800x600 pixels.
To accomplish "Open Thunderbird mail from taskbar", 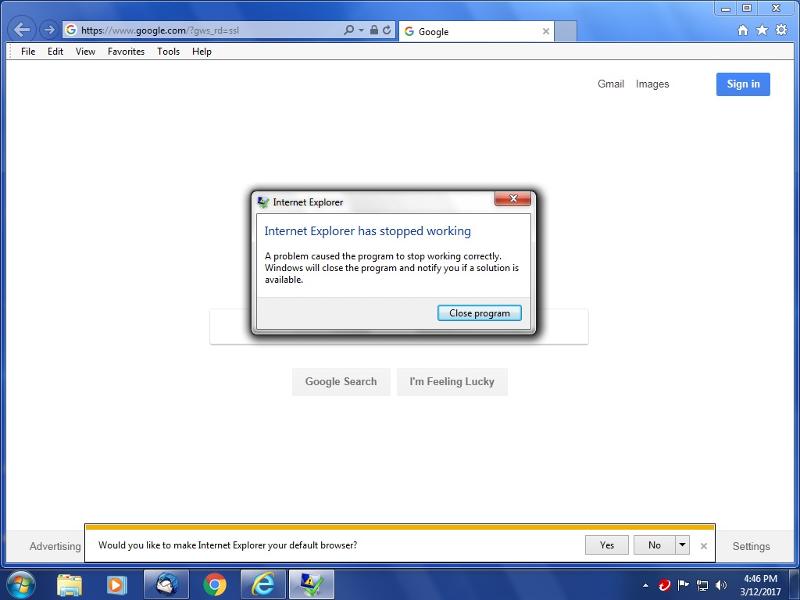I will [166, 585].
